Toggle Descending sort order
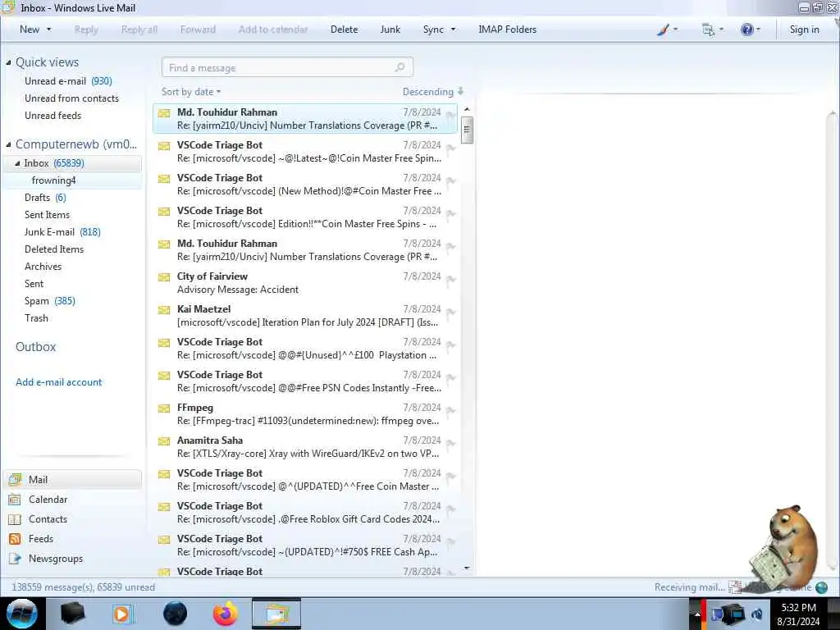Screen dimensions: 840x630 tap(433, 92)
